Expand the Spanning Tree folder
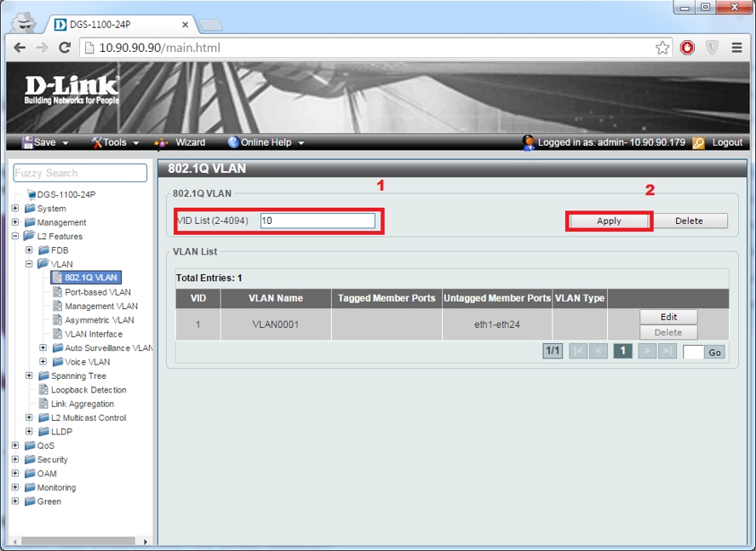This screenshot has width=756, height=551. [30, 376]
